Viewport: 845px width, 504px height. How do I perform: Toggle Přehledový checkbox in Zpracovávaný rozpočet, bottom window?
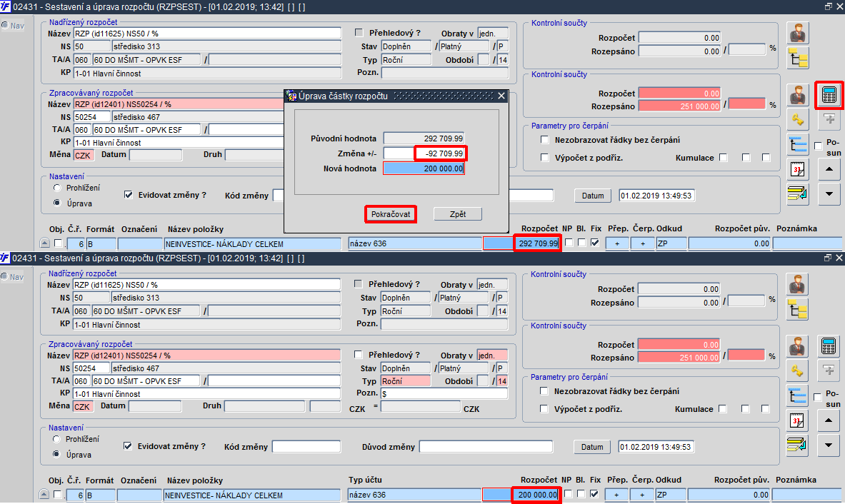[358, 355]
